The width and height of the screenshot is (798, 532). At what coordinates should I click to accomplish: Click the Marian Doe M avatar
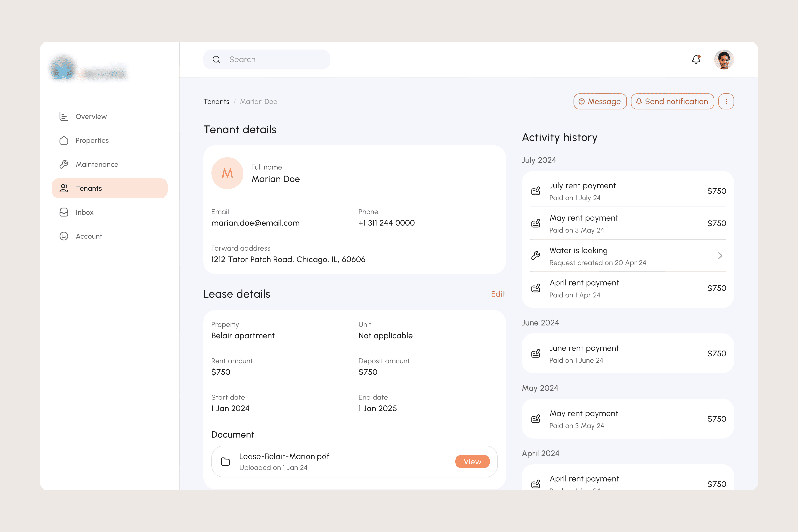tap(227, 173)
